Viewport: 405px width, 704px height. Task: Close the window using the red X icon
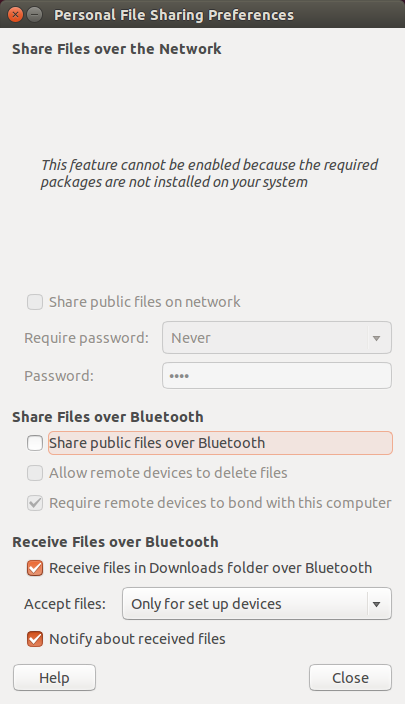pyautogui.click(x=15, y=15)
